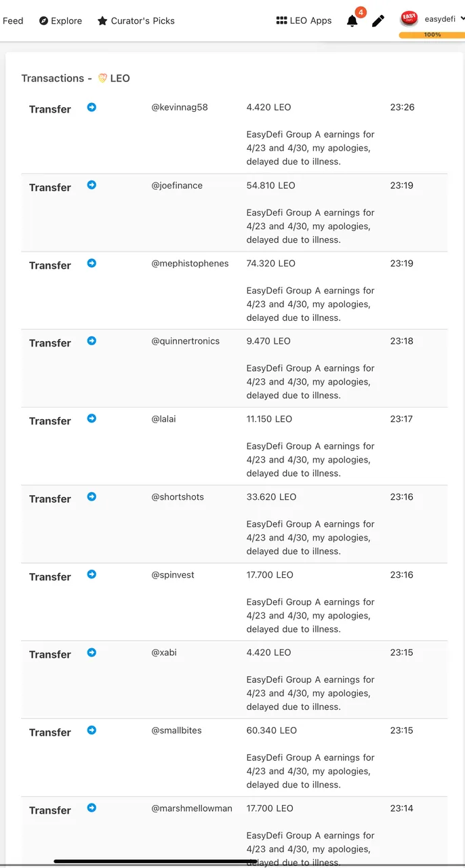Click the LEO token logo in heading
The image size is (465, 868).
pos(102,78)
